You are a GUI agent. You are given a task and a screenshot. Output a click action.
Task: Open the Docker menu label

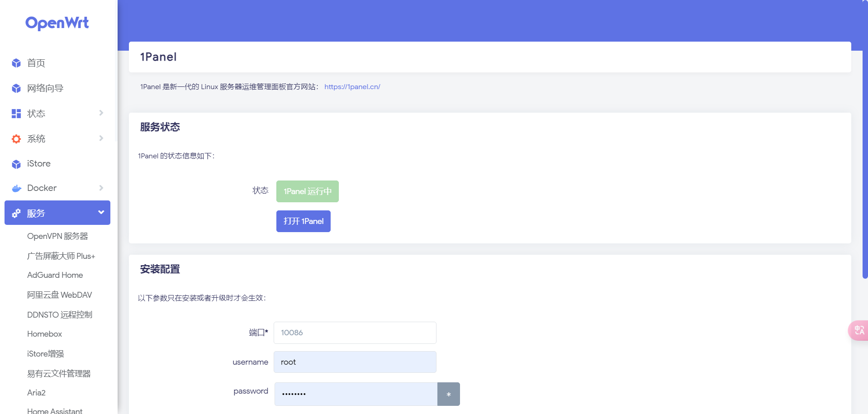[x=42, y=188]
